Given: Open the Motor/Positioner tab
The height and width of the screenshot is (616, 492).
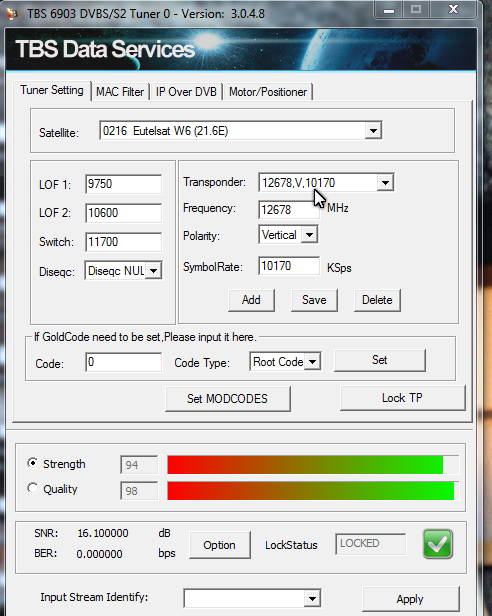Looking at the screenshot, I should (268, 92).
